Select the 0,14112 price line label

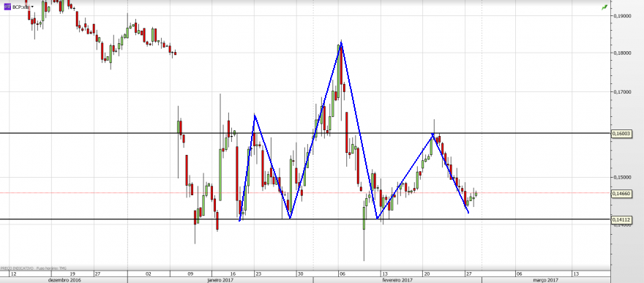(621, 220)
